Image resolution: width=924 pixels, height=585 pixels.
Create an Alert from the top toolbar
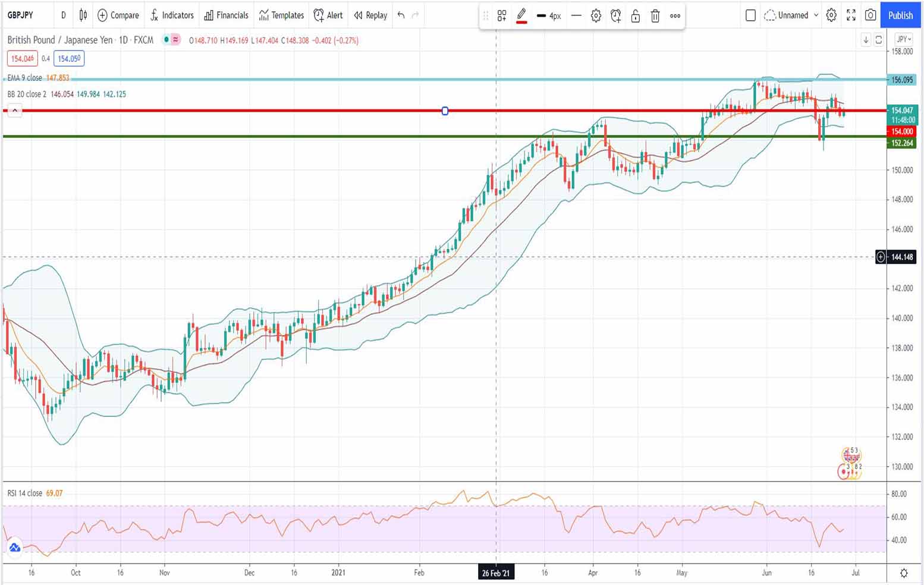point(328,15)
